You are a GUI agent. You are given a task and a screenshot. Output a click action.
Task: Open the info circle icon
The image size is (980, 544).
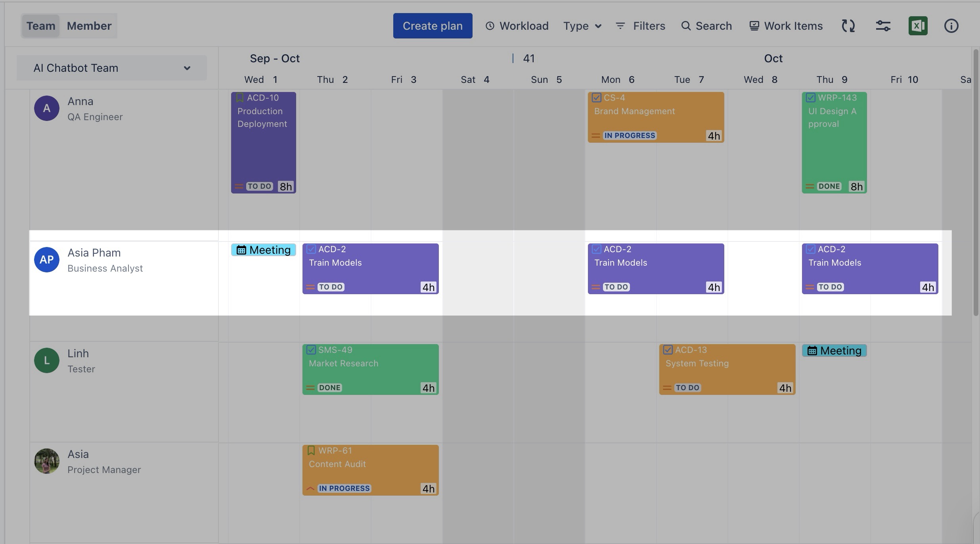(951, 26)
